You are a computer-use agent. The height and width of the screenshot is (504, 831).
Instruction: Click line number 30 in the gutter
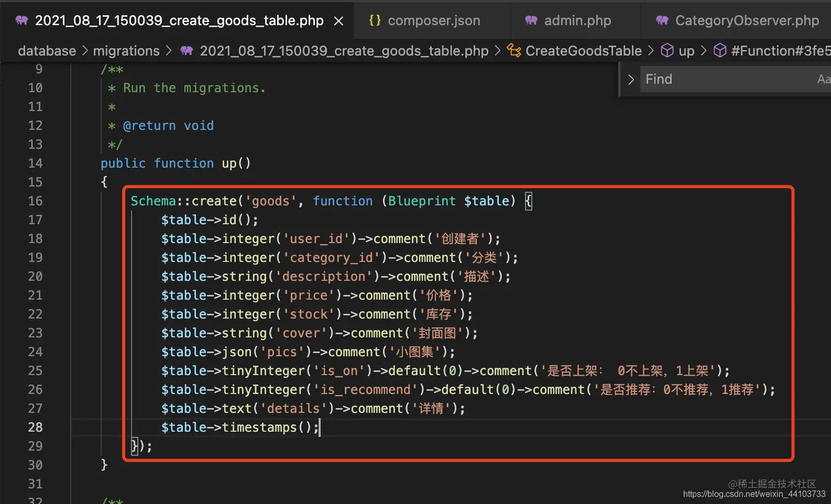(35, 465)
